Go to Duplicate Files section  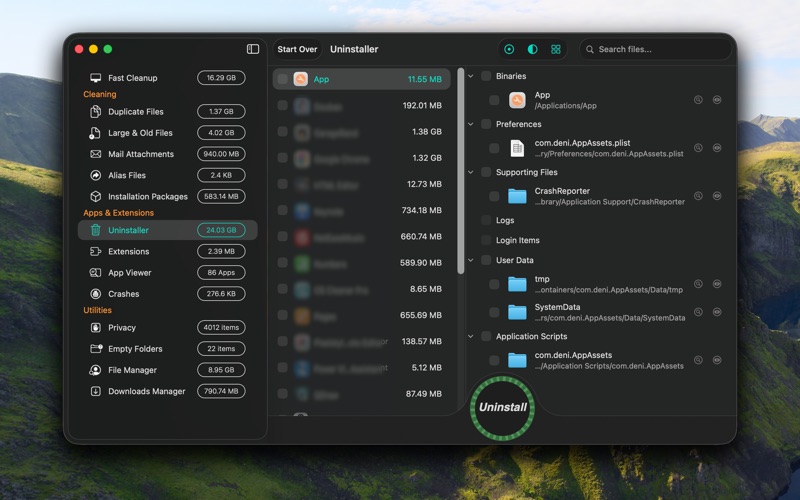pyautogui.click(x=167, y=111)
